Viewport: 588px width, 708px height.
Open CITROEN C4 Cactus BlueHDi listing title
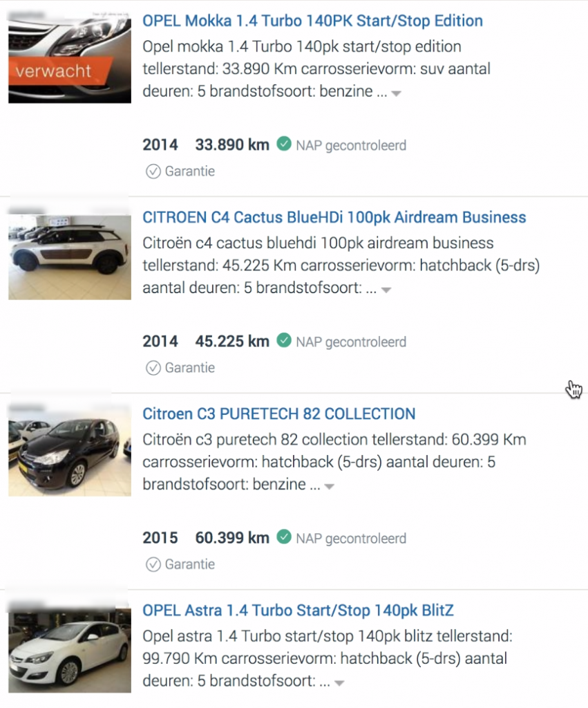[334, 217]
